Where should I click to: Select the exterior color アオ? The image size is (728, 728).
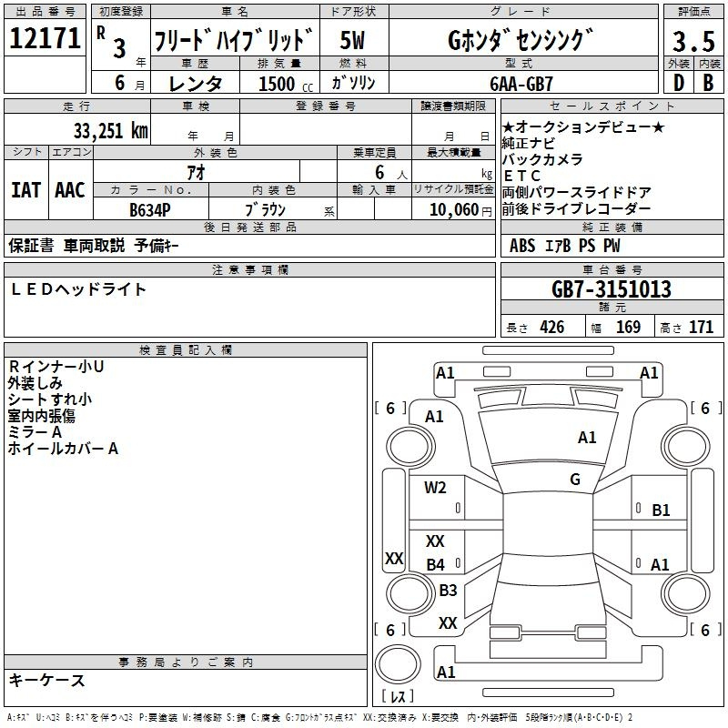pyautogui.click(x=196, y=172)
